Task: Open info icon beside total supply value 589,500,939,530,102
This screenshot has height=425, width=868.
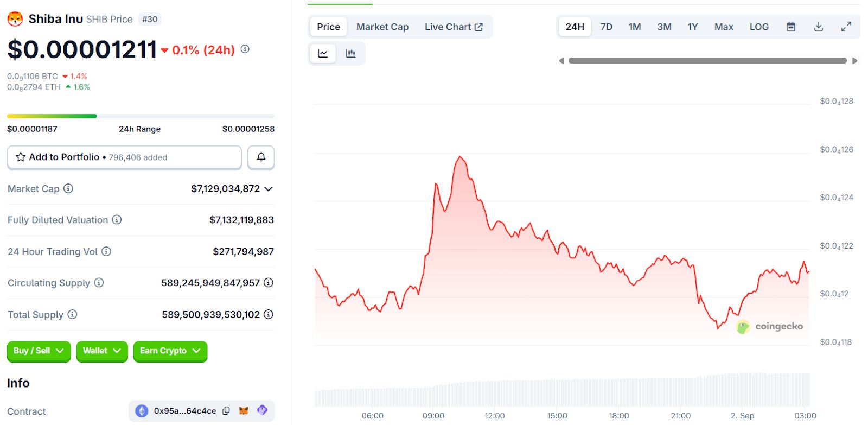Action: coord(269,314)
